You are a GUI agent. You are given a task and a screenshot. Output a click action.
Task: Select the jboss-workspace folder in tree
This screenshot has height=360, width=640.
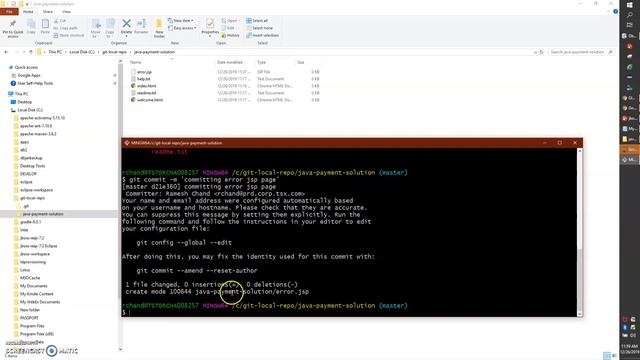point(35,254)
